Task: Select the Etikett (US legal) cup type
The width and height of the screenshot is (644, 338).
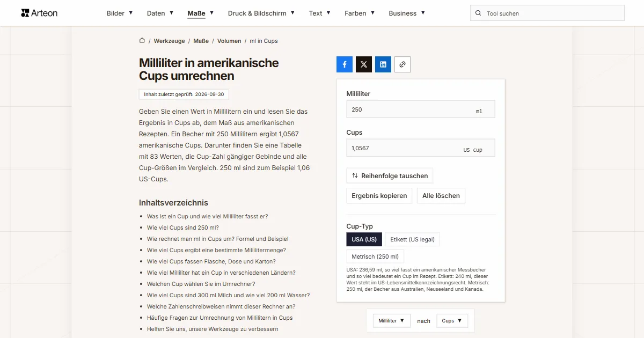Action: point(412,239)
